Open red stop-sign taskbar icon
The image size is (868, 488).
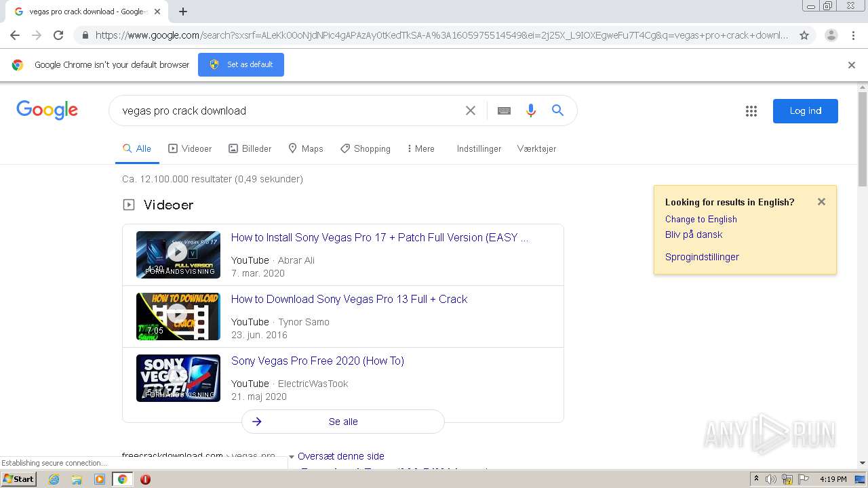pos(145,479)
